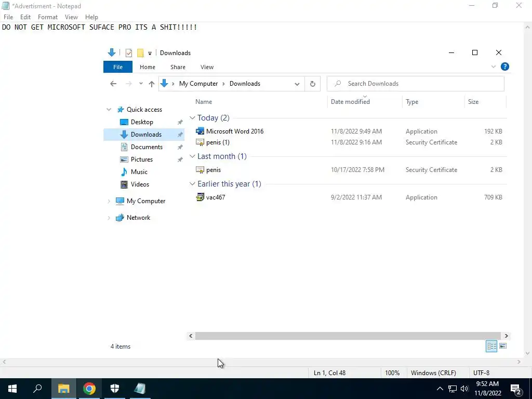Open the Share ribbon tab

(178, 67)
